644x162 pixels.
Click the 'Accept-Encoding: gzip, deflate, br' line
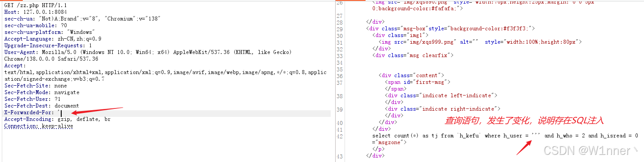point(57,120)
